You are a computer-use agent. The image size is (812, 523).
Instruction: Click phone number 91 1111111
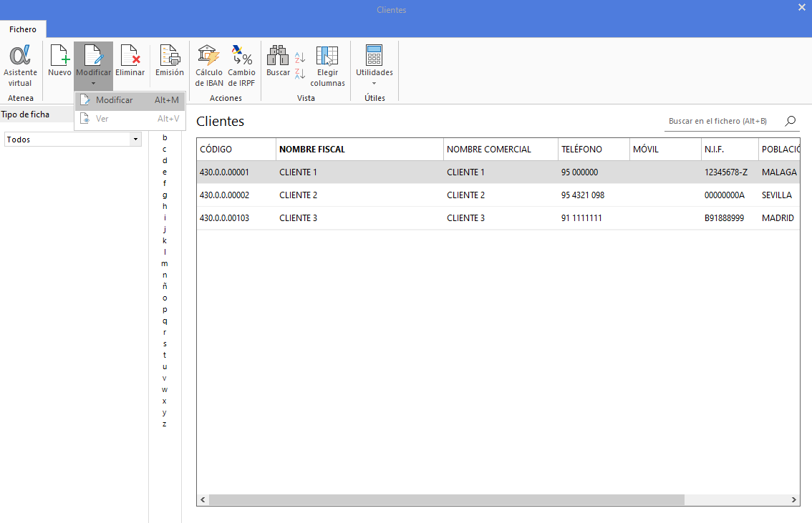click(x=581, y=217)
